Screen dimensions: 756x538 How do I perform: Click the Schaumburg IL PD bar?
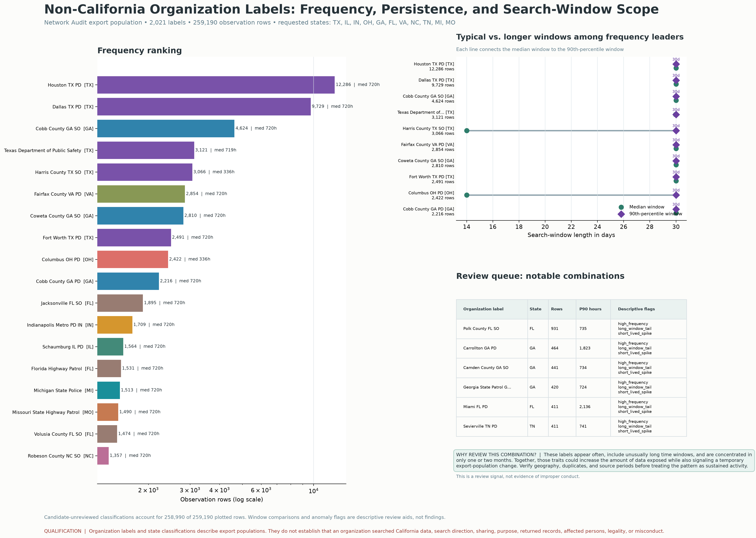(110, 347)
